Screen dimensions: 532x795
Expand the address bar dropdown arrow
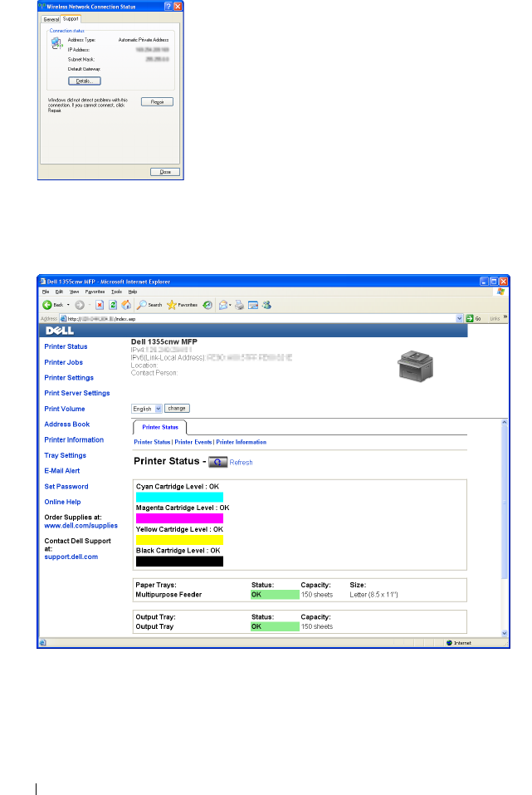[x=459, y=318]
